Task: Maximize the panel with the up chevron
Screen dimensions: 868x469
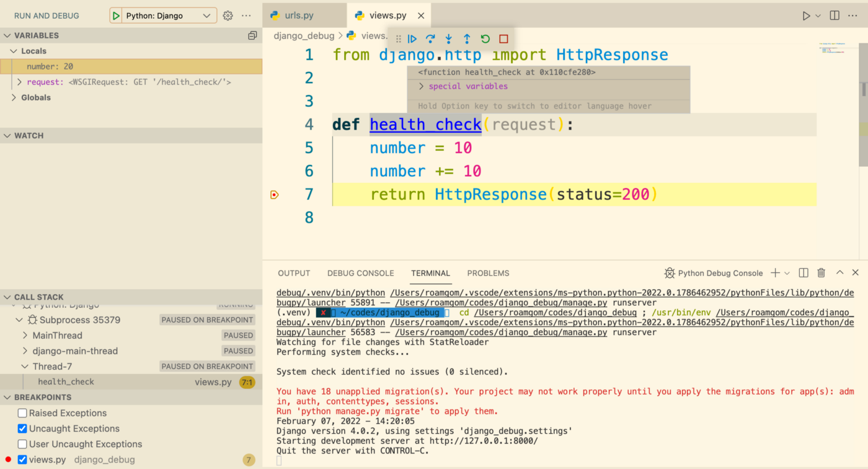Action: (x=839, y=273)
